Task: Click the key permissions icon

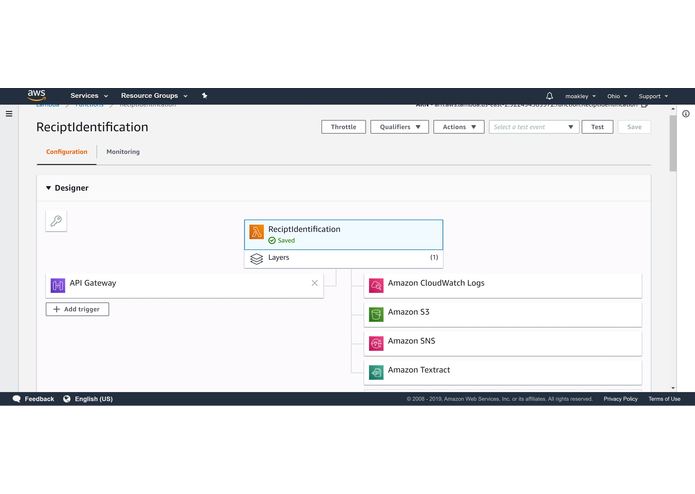Action: (x=56, y=220)
